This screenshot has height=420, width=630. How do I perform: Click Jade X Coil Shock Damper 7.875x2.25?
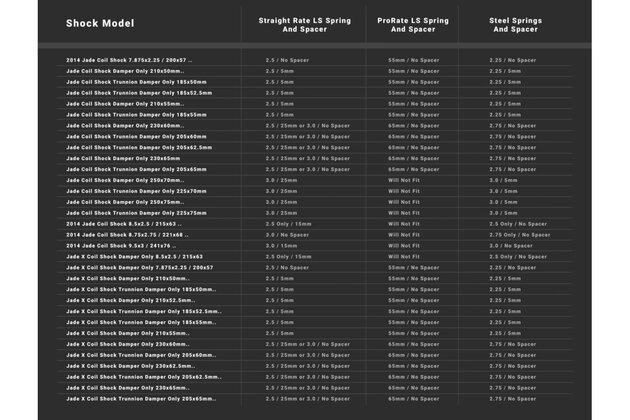click(x=140, y=267)
